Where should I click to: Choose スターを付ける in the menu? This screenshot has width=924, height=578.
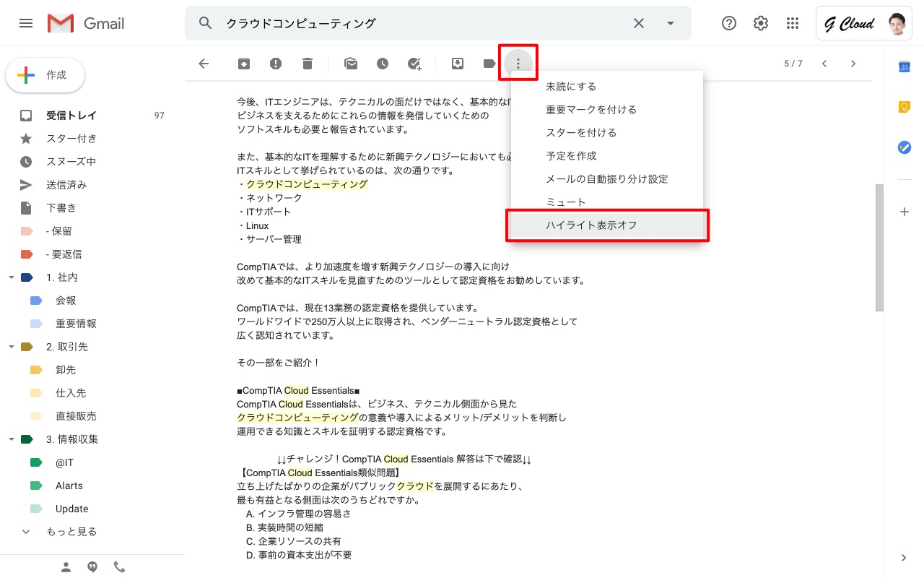(607, 133)
